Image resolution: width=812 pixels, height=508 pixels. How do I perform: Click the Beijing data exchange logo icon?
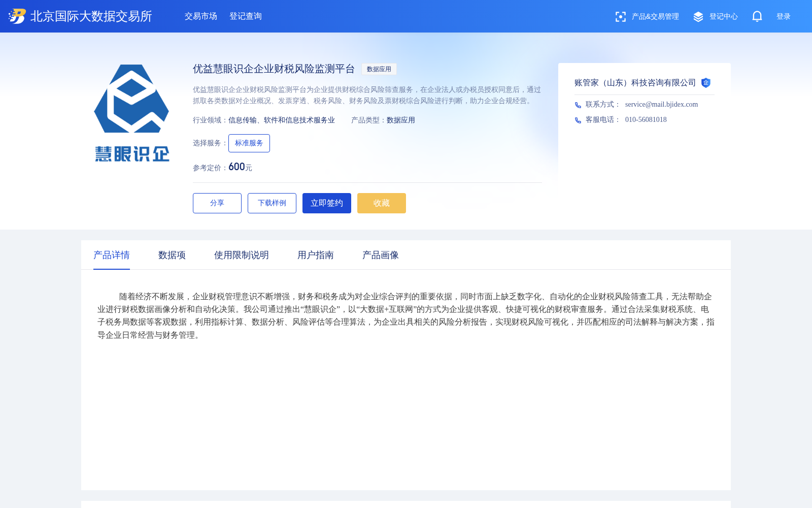[x=17, y=16]
